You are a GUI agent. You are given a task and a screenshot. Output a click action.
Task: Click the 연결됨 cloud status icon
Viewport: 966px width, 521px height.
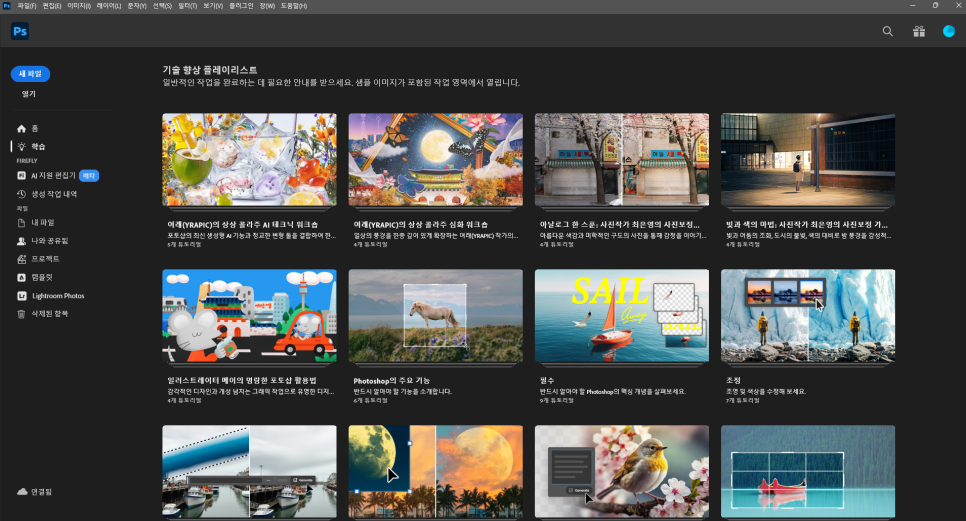coord(22,491)
